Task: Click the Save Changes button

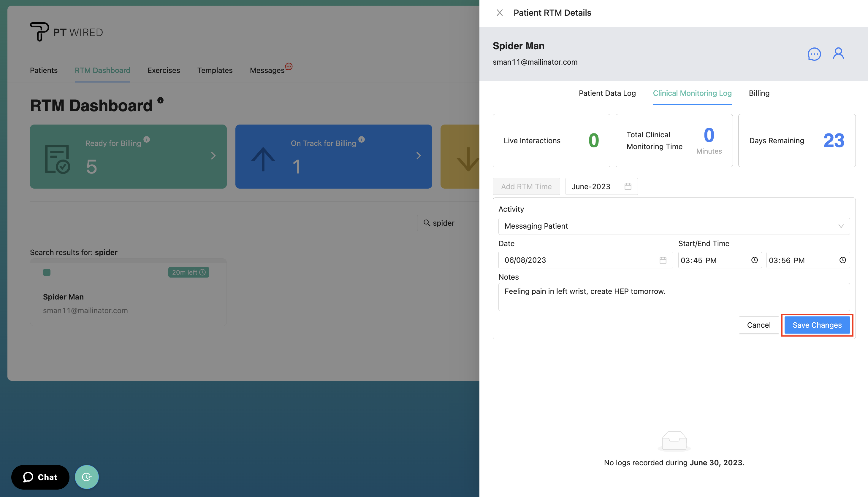Action: (x=817, y=325)
